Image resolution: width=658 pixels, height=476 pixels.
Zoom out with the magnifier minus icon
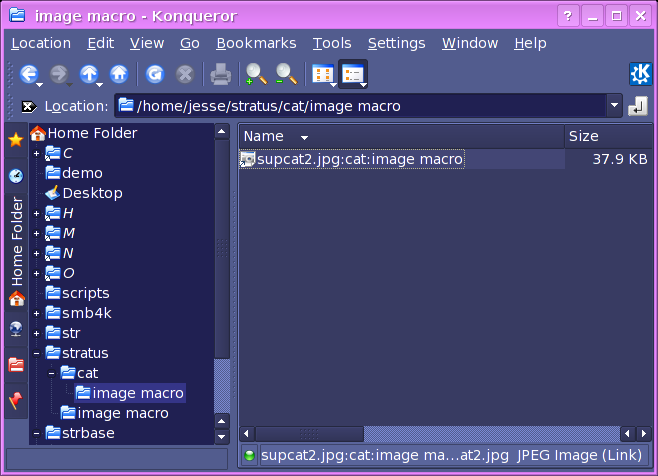coord(286,74)
